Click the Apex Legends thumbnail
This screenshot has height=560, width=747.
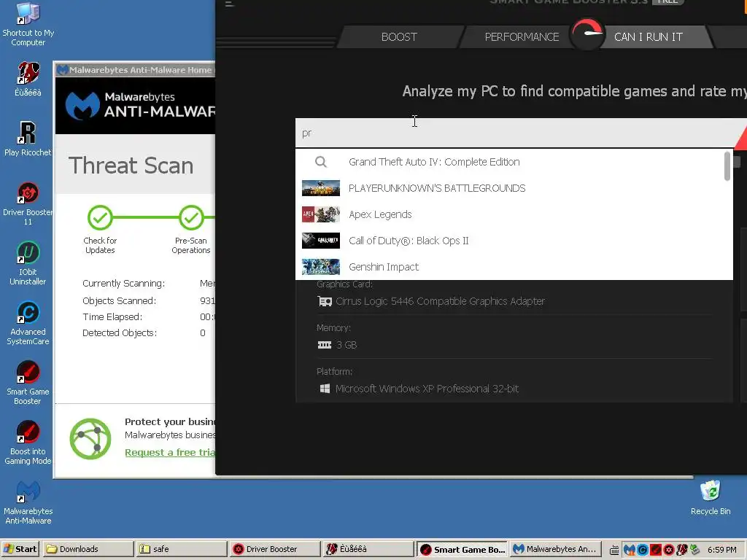click(x=321, y=214)
